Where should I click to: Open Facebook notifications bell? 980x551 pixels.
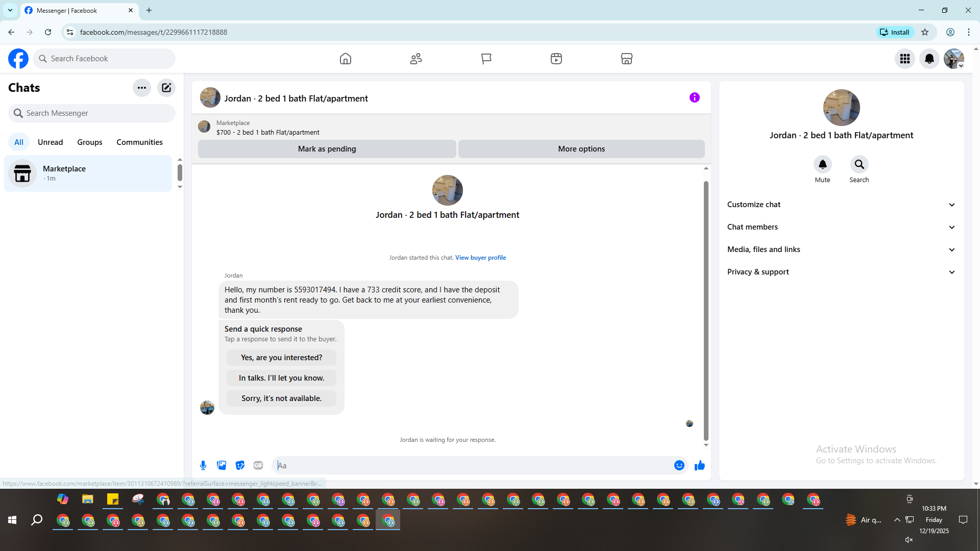coord(929,59)
